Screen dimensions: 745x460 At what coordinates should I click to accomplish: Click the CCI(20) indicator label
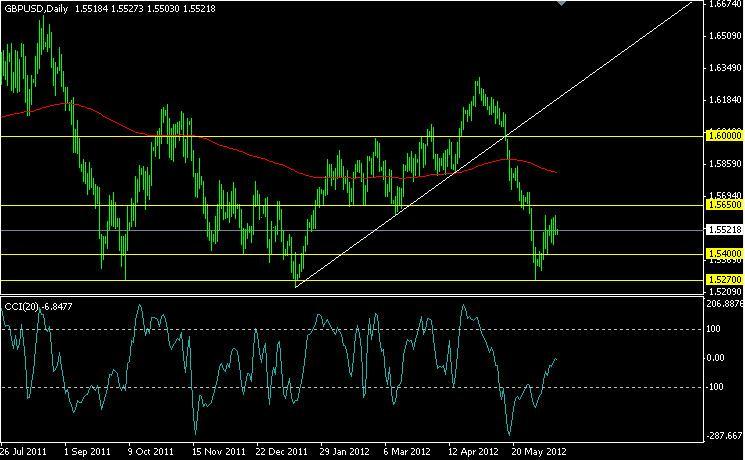point(38,307)
